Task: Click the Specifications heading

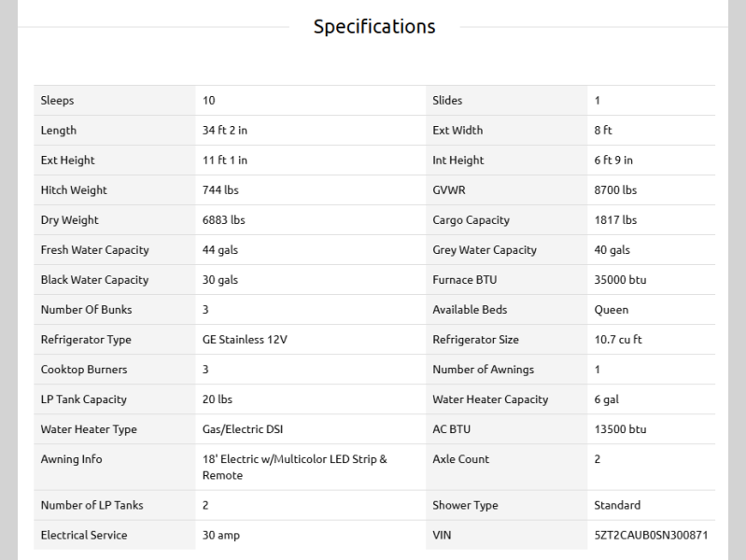Action: (x=373, y=26)
